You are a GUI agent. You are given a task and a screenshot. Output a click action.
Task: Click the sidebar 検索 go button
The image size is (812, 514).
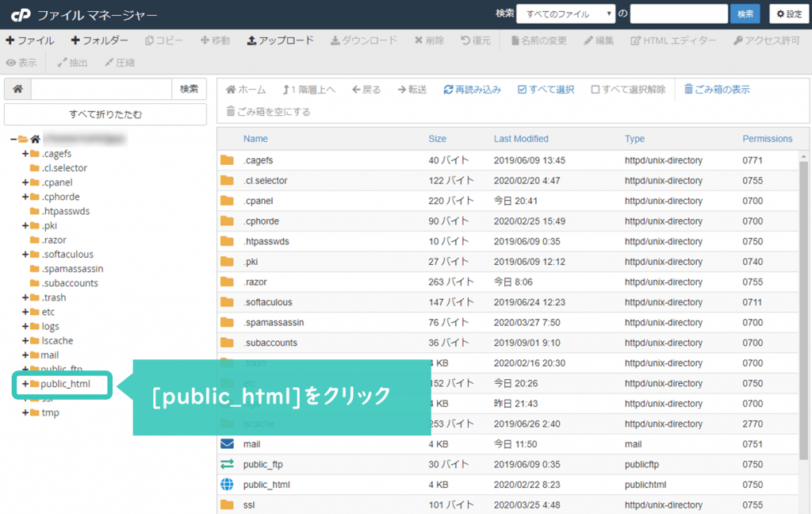[x=189, y=89]
